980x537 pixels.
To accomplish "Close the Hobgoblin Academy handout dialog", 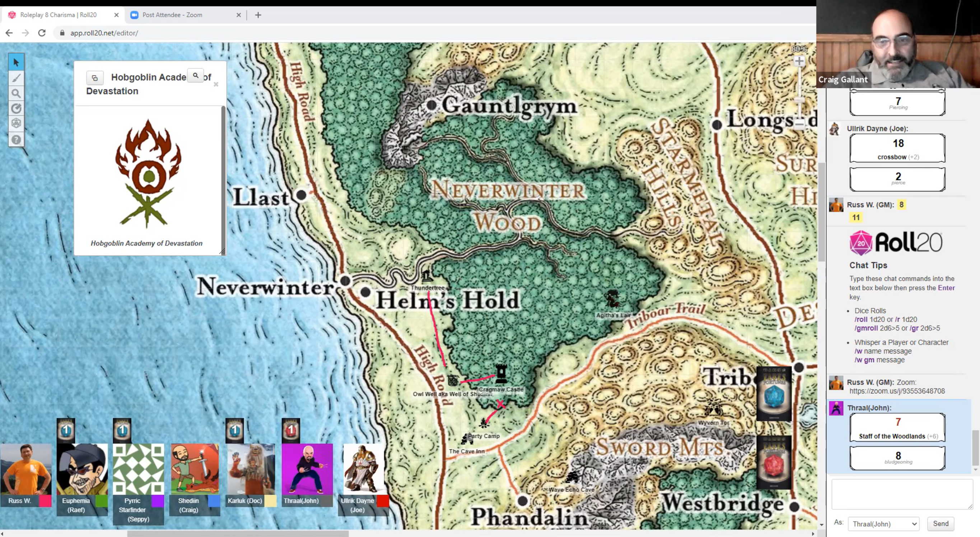I will (x=216, y=84).
